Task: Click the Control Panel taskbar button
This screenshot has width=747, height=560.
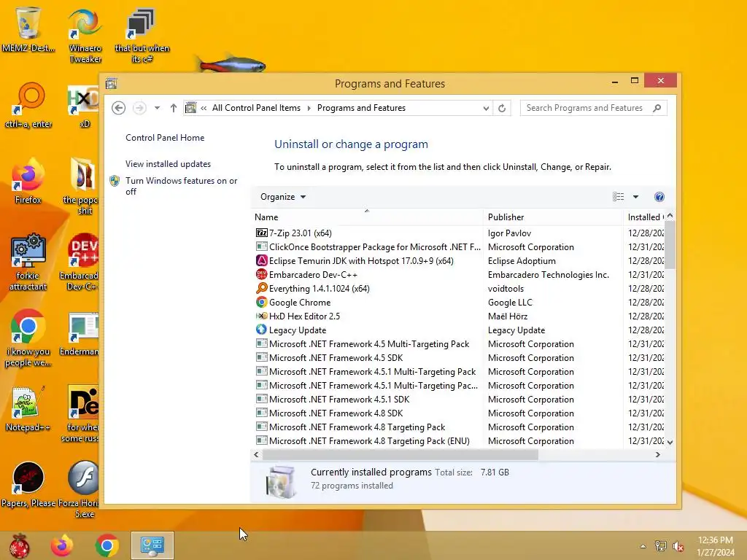Action: point(152,545)
